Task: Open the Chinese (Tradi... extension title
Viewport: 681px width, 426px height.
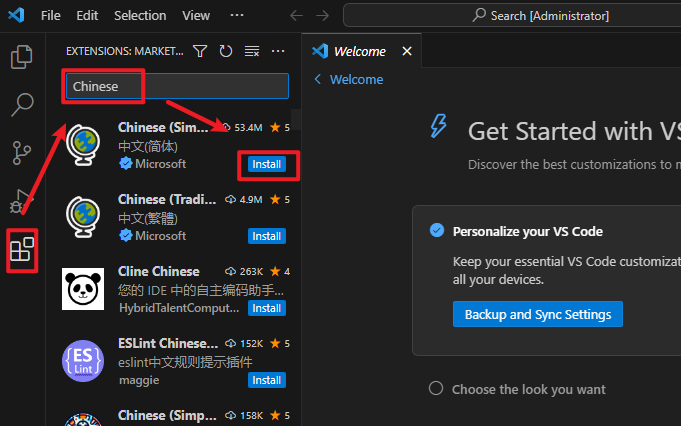Action: click(x=167, y=199)
